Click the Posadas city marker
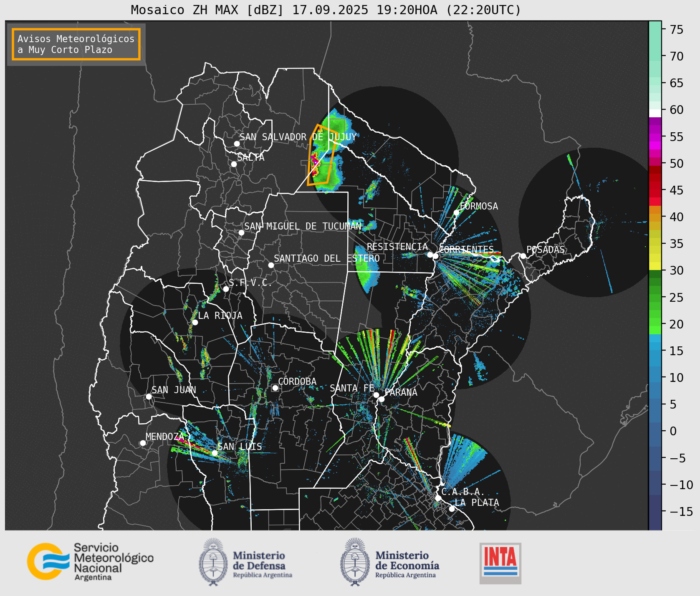 click(523, 256)
